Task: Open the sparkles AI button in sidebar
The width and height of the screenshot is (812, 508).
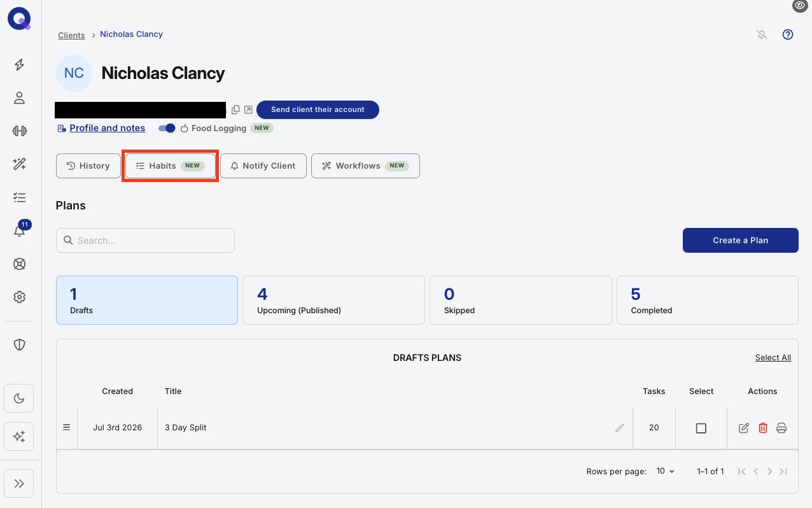Action: [x=19, y=437]
